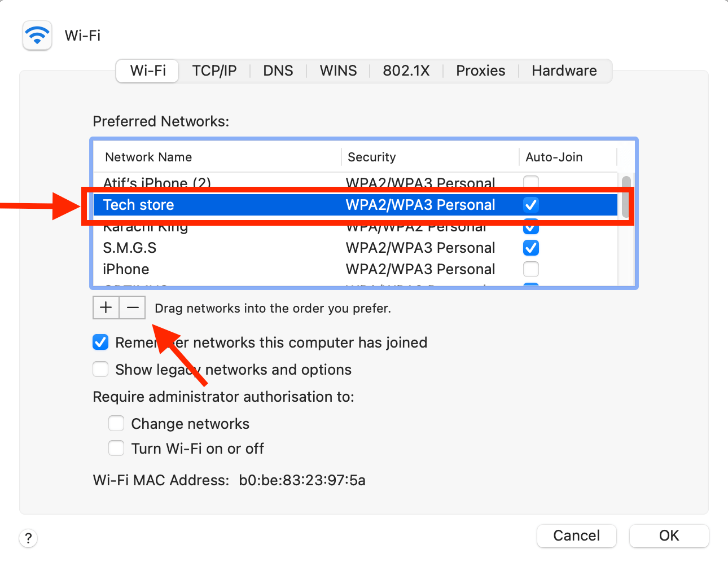This screenshot has width=728, height=562.
Task: Toggle Remember networks this computer has joined
Action: 100,343
